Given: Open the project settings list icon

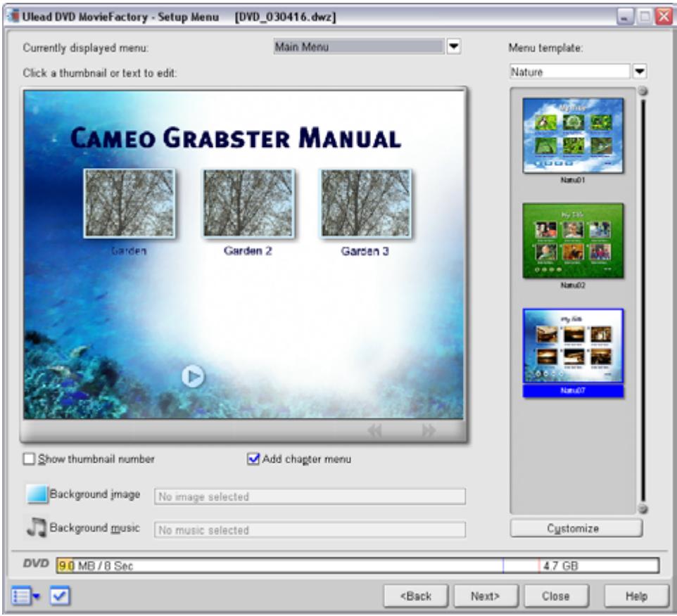Looking at the screenshot, I should pos(25,596).
